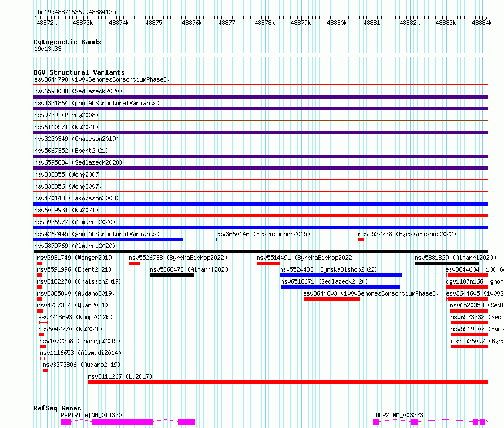Click nsv4262445 (gnomADStructuralVariants) label
Viewport: 504px width, 428px height.
pyautogui.click(x=97, y=234)
